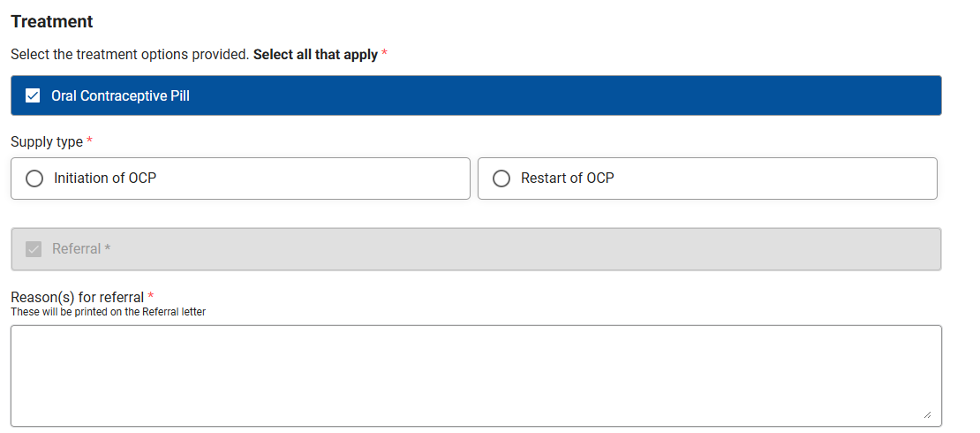980x433 pixels.
Task: Select the Restart of OCP radio circle
Action: (501, 179)
